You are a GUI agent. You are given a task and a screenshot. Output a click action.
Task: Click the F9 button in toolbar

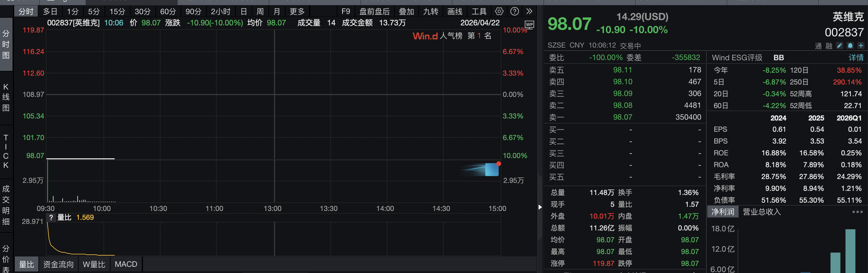point(345,12)
